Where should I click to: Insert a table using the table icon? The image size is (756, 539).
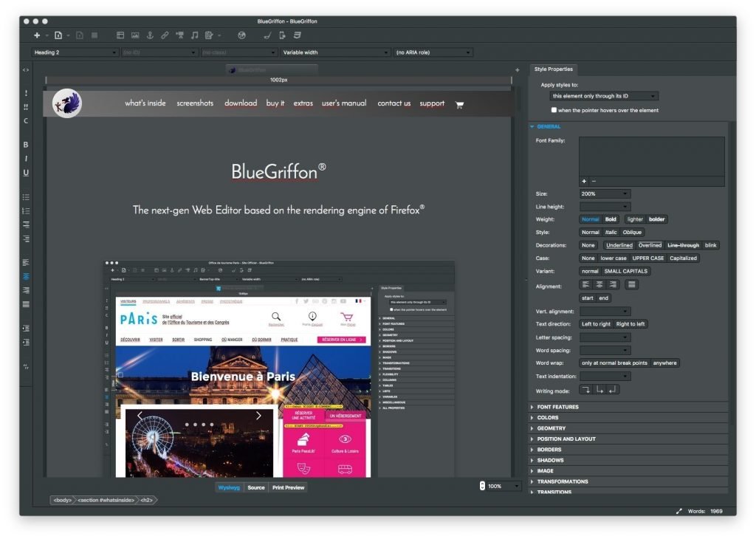(120, 35)
